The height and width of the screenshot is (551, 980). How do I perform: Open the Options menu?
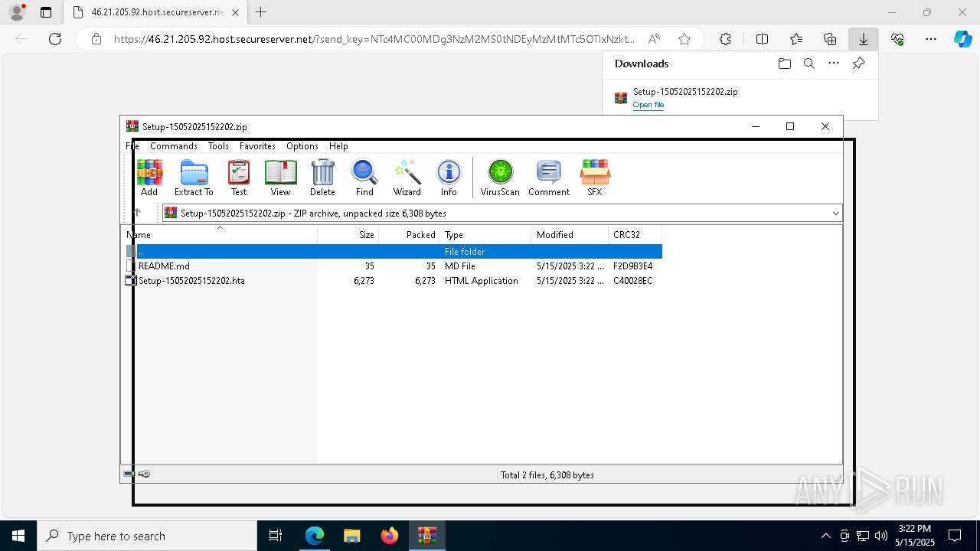click(302, 146)
